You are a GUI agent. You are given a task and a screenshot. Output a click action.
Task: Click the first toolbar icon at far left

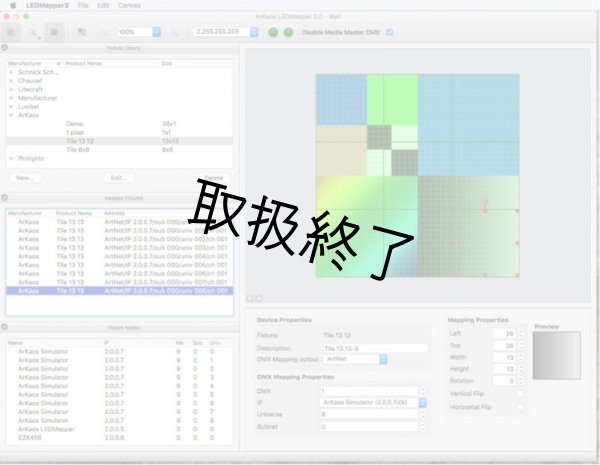point(11,33)
